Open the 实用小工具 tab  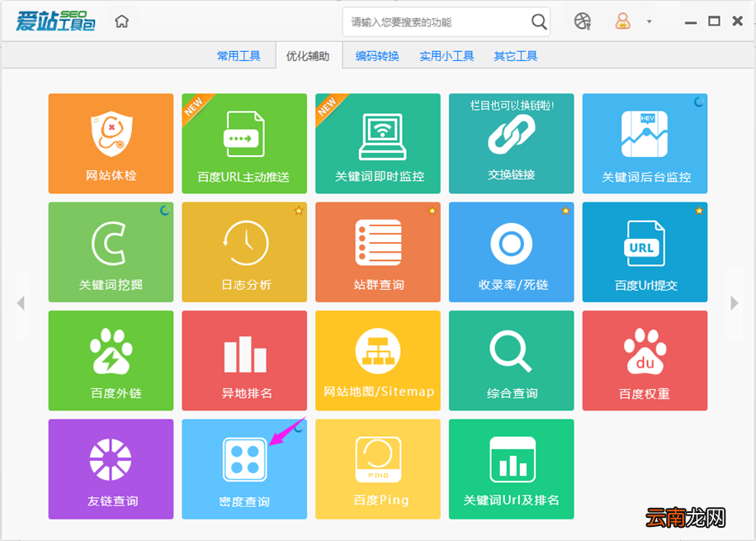[x=447, y=56]
